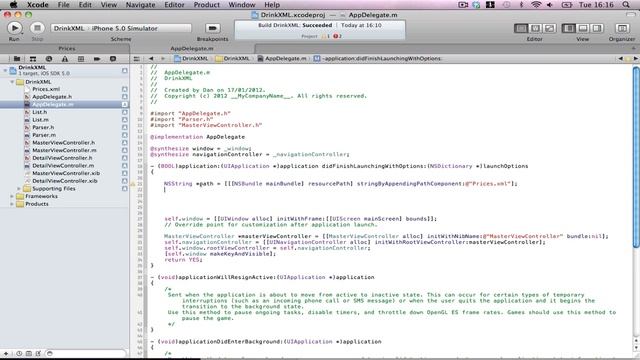Jump to next issue arrow in jump bar
Viewport: 640px width, 360px height.
(635, 59)
